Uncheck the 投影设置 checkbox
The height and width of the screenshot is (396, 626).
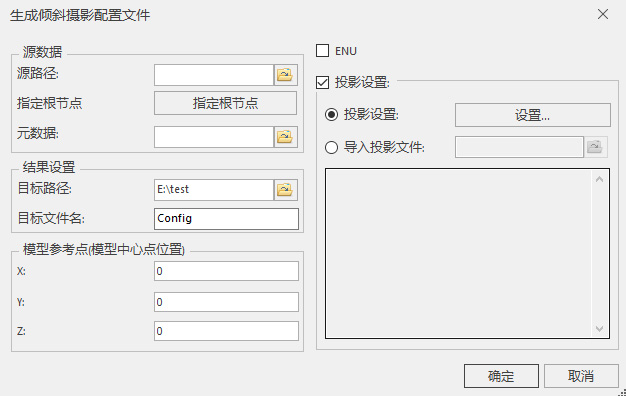pyautogui.click(x=323, y=82)
